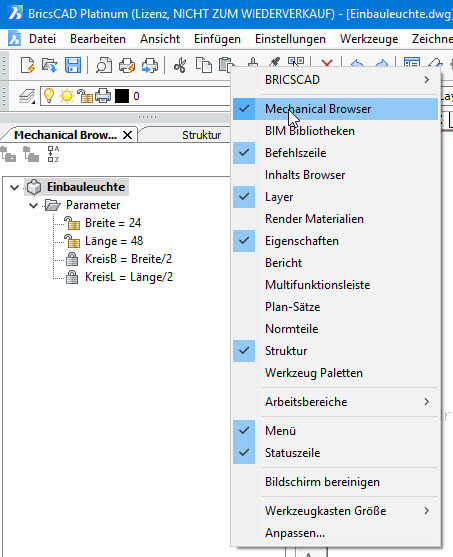Select the Breite = 24 parameter

click(113, 223)
